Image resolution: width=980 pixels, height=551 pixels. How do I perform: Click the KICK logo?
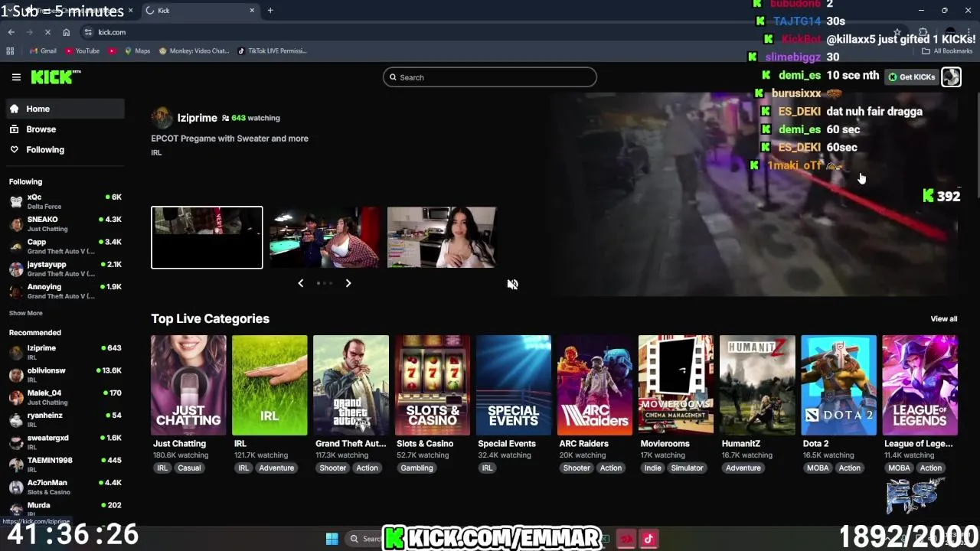click(x=55, y=77)
